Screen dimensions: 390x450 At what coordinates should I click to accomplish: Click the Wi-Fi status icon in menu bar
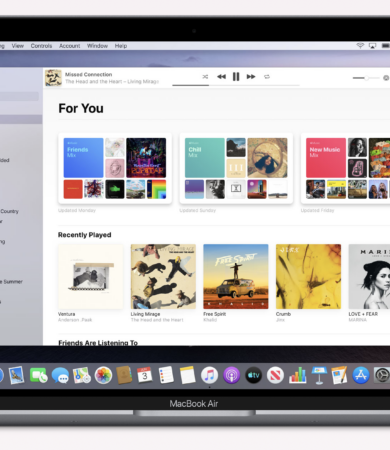[x=360, y=46]
